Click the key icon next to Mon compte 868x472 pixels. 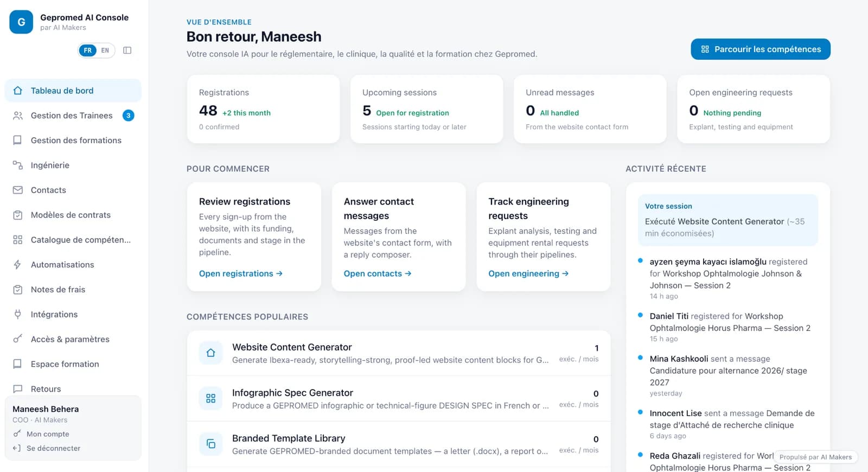click(17, 434)
